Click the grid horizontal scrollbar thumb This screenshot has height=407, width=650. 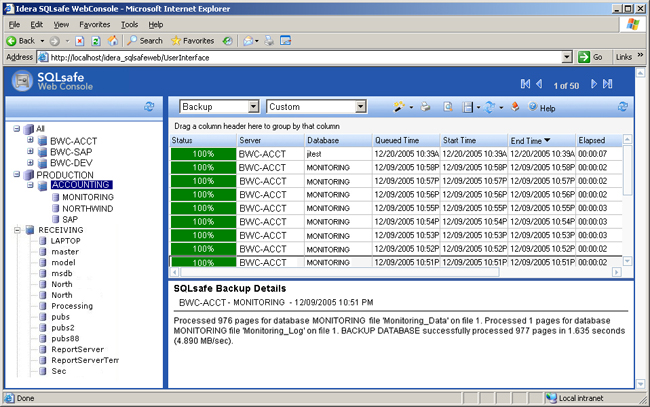click(x=340, y=272)
